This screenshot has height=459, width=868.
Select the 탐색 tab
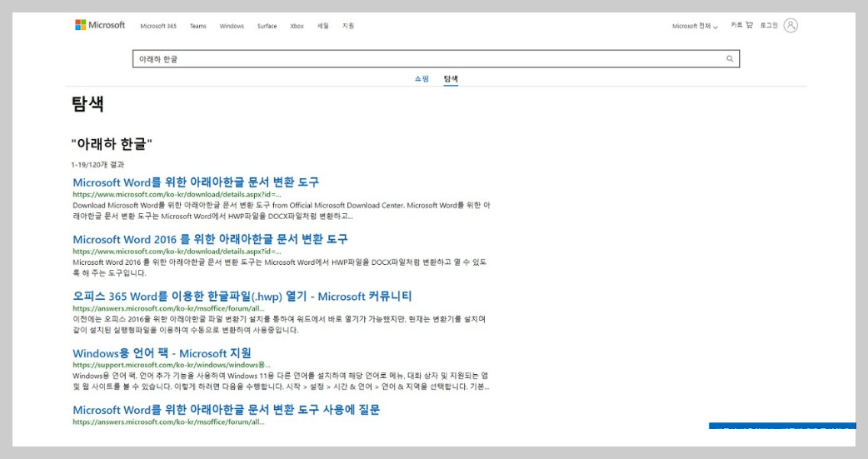(x=451, y=78)
